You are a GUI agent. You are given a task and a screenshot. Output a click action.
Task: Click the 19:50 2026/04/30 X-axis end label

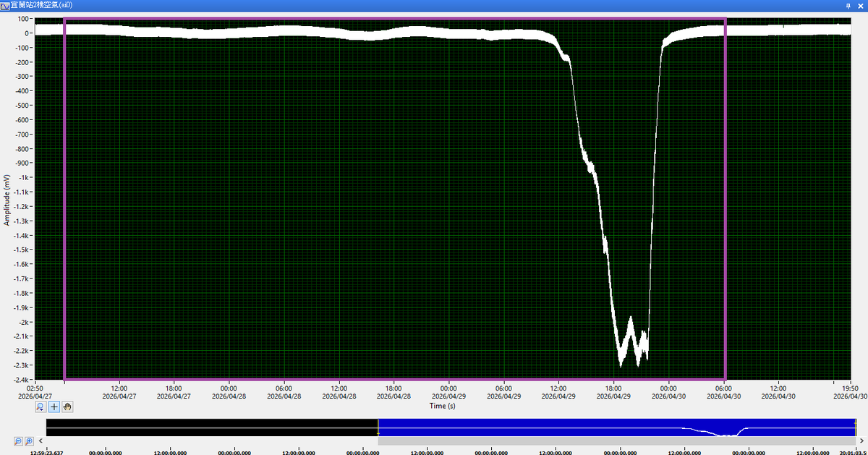(x=850, y=391)
